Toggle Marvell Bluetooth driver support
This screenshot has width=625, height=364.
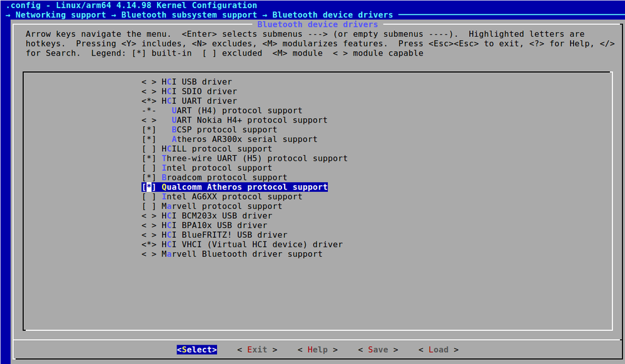tap(232, 254)
